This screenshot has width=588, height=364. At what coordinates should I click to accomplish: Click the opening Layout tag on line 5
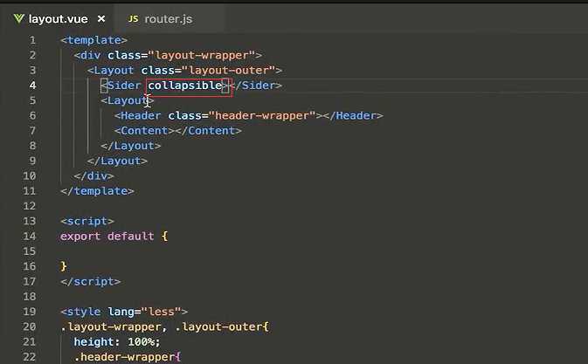[128, 100]
